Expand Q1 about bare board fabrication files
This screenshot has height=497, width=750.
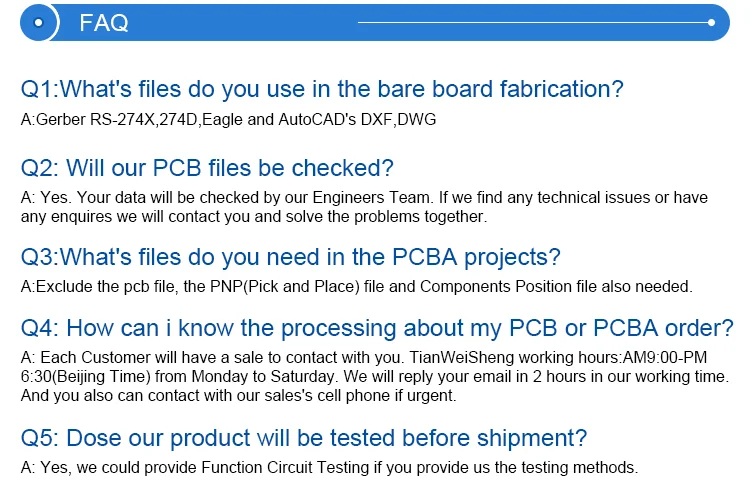(322, 89)
